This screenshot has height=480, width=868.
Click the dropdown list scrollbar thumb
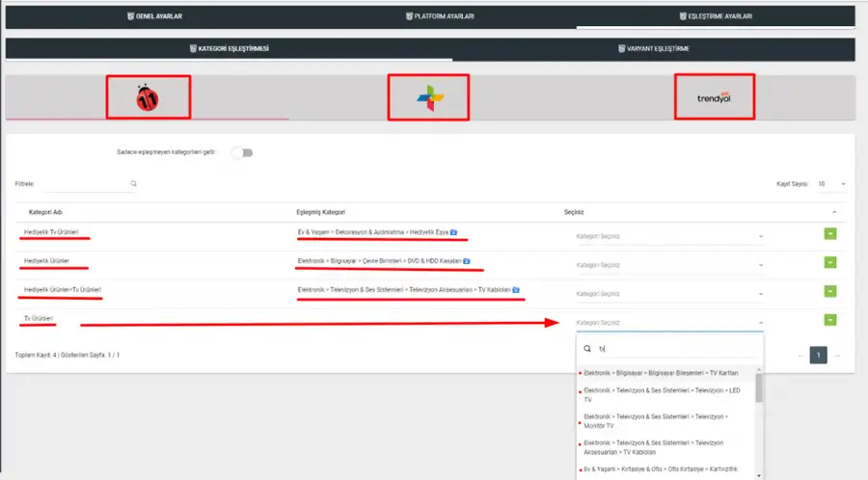click(x=758, y=387)
